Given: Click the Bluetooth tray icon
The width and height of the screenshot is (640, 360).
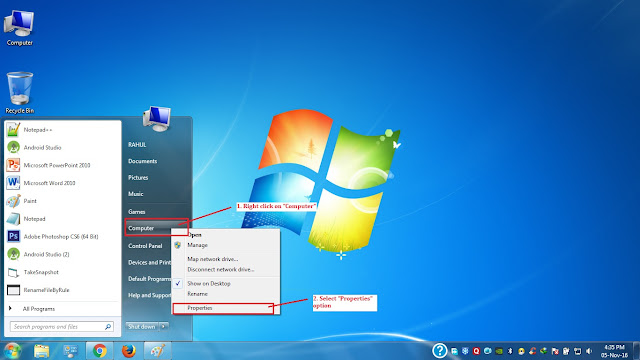Looking at the screenshot, I should click(x=510, y=351).
